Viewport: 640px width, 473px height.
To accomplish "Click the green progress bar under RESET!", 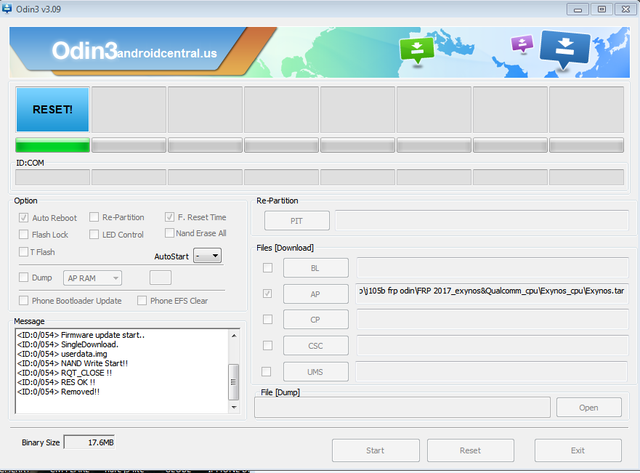I will pos(53,145).
